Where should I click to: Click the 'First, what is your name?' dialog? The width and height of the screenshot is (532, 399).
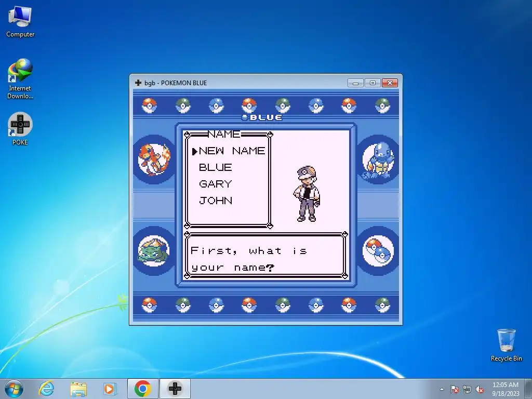pyautogui.click(x=265, y=256)
